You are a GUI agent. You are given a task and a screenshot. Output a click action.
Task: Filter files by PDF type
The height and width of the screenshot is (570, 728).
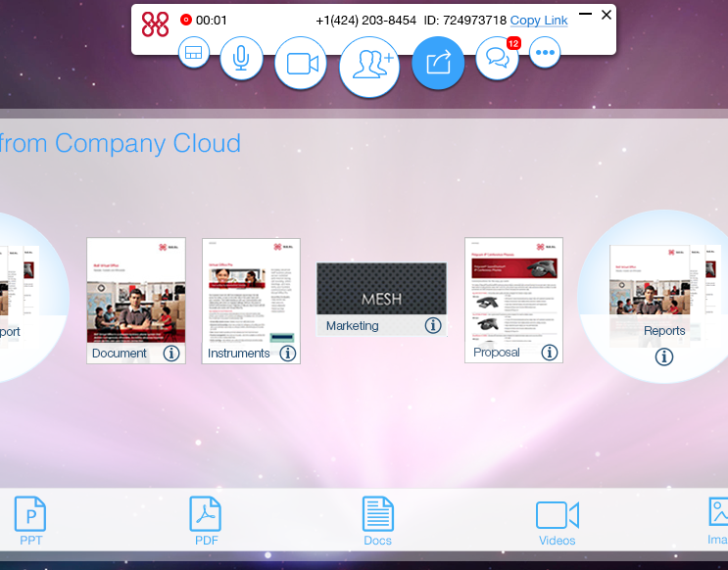206,520
